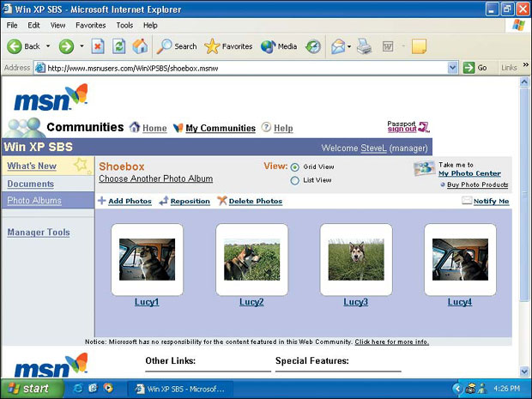Viewport: 532px width, 399px height.
Task: Click the Stop loading icon in toolbar
Action: (98, 46)
